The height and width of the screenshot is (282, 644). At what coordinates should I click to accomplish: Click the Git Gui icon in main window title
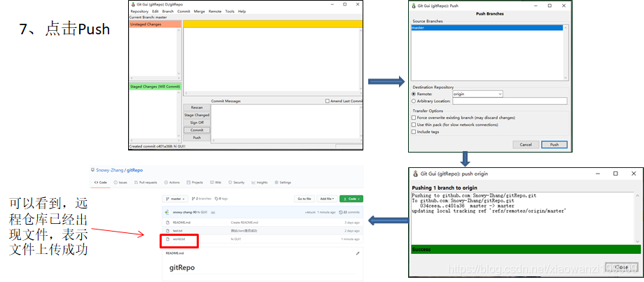click(x=133, y=4)
